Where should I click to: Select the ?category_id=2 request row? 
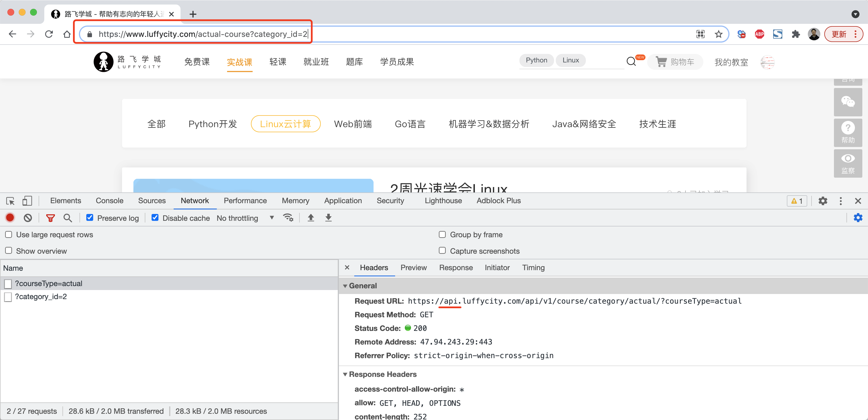click(x=41, y=297)
